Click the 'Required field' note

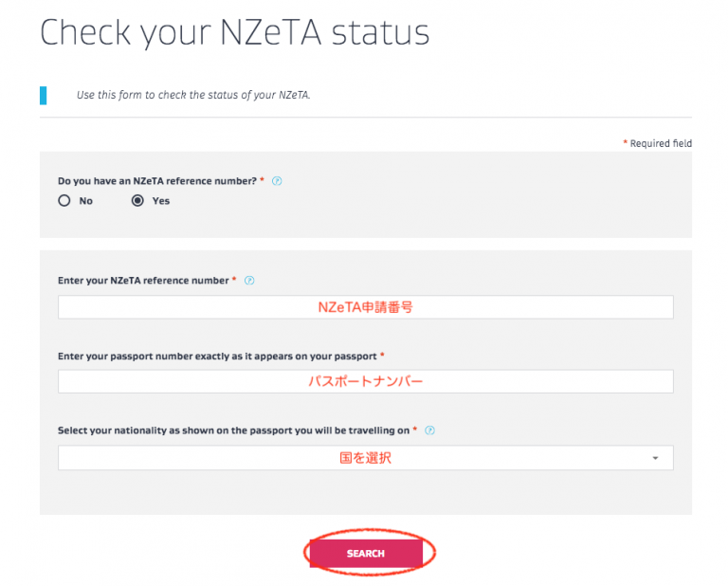click(660, 143)
